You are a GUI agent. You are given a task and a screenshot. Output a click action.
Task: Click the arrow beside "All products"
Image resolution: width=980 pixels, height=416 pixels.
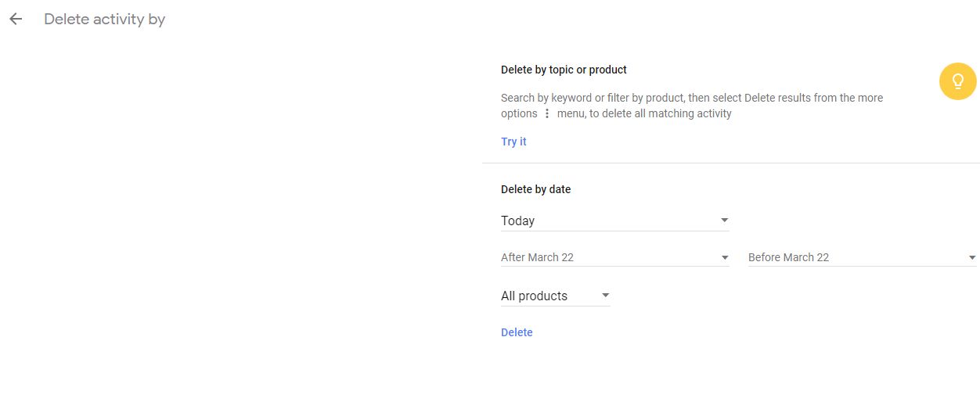click(605, 296)
